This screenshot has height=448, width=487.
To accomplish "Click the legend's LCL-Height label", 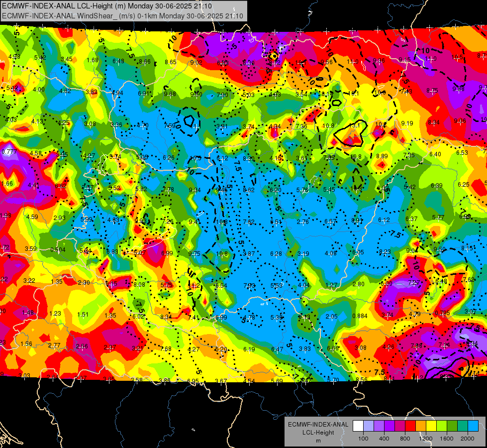I will click(x=318, y=433).
